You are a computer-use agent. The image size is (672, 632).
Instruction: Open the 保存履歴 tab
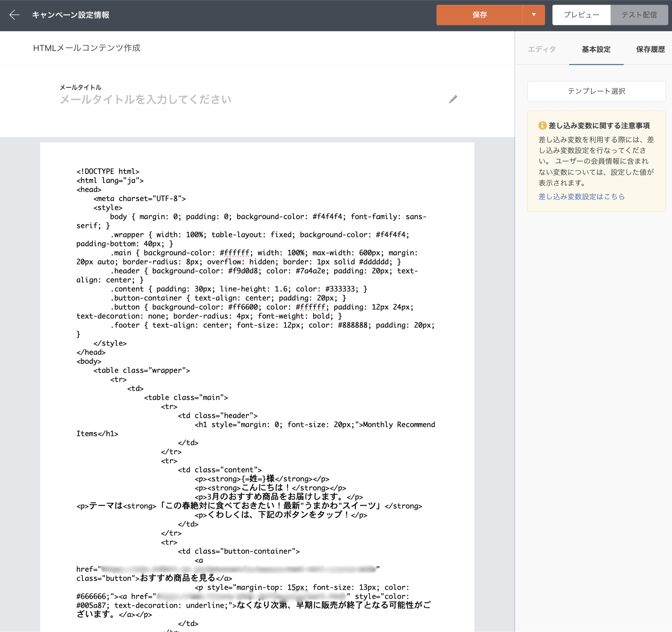coord(650,49)
